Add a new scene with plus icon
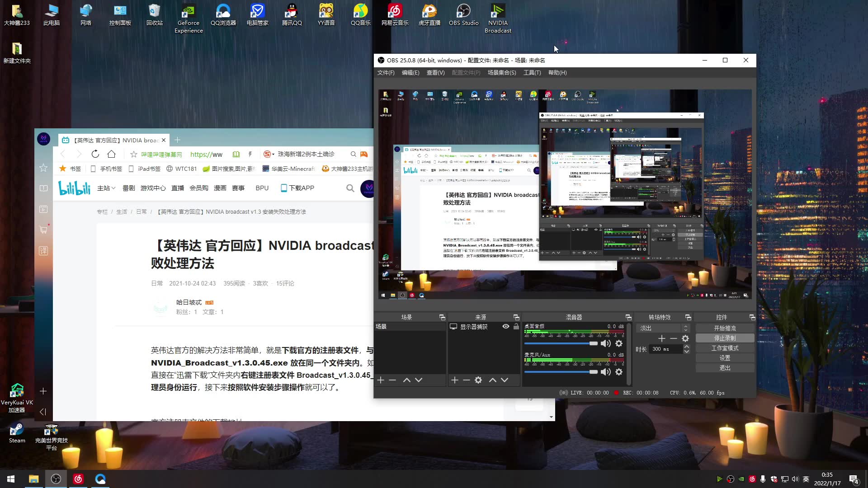The image size is (868, 488). 381,380
